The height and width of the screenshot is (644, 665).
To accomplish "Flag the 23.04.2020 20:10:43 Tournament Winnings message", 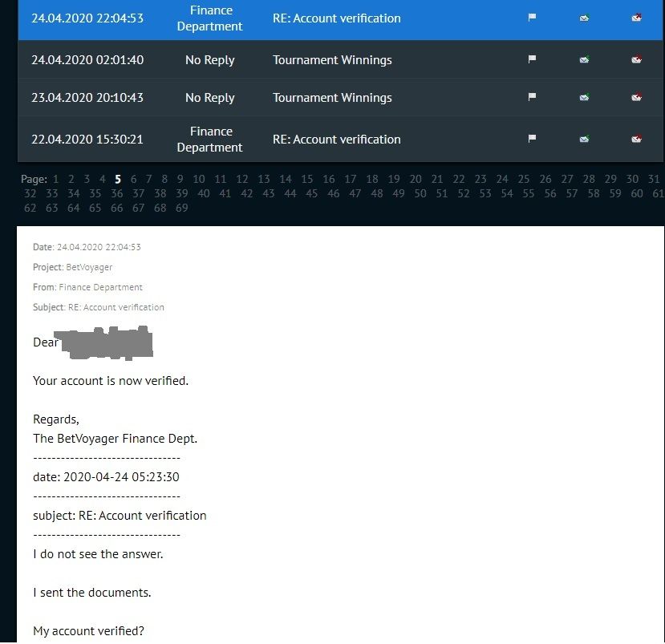I will [x=532, y=97].
